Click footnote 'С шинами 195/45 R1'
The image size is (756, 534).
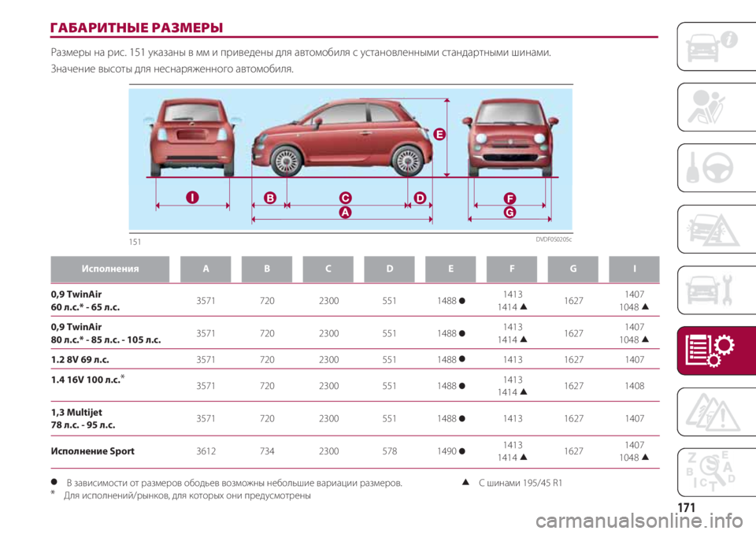tap(521, 482)
